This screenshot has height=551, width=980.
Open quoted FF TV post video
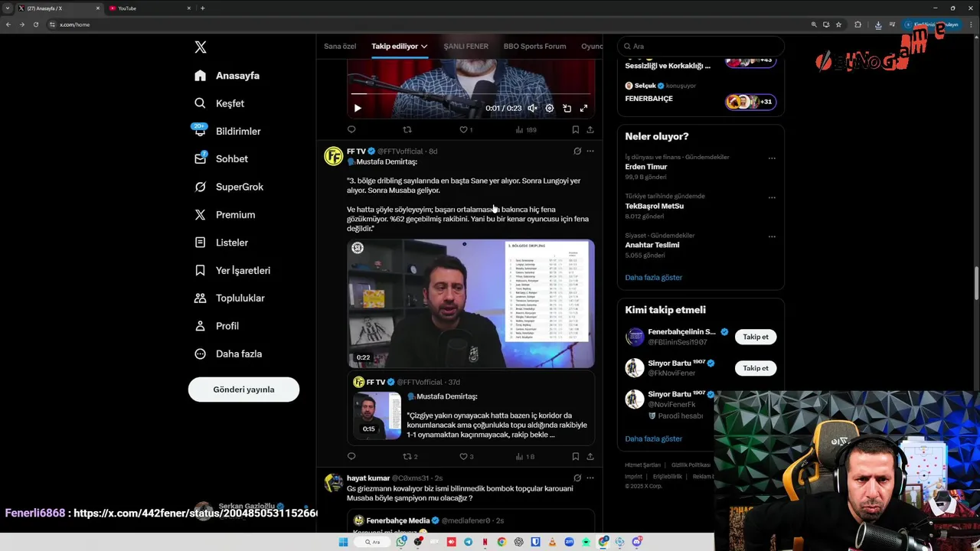(x=377, y=416)
